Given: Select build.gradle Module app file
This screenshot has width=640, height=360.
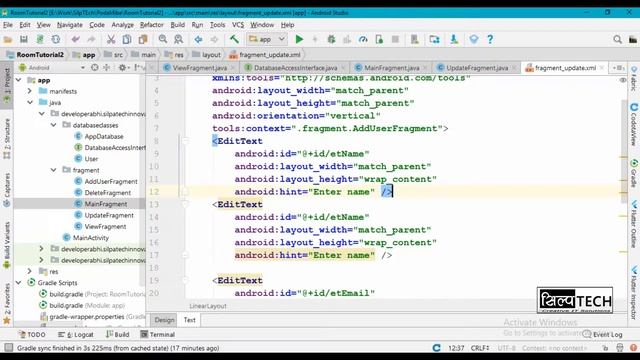Looking at the screenshot, I should pyautogui.click(x=87, y=305).
